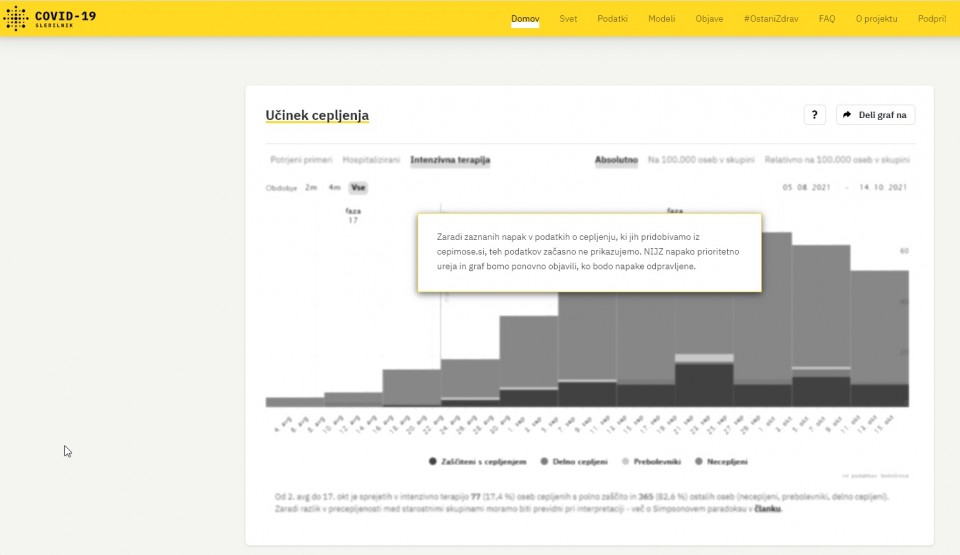Select Intenzivna terapija tab

pyautogui.click(x=450, y=160)
